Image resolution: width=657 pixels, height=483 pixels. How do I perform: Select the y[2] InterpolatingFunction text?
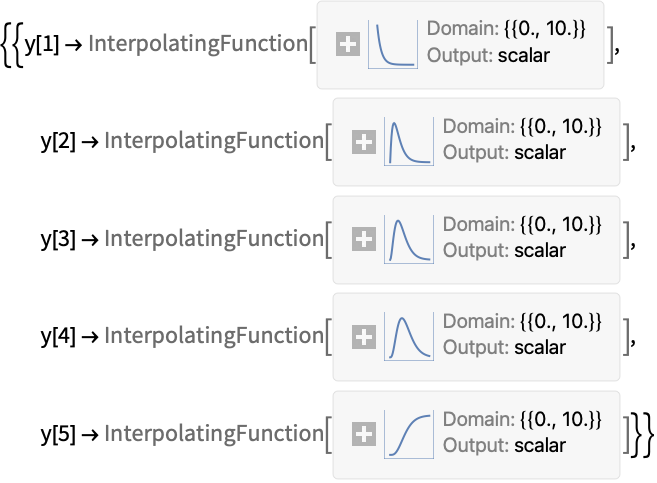pos(214,141)
